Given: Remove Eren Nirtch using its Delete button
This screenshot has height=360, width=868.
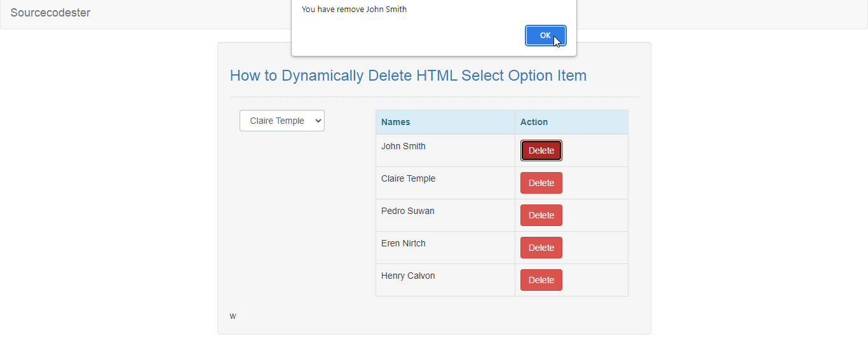Looking at the screenshot, I should pos(541,248).
